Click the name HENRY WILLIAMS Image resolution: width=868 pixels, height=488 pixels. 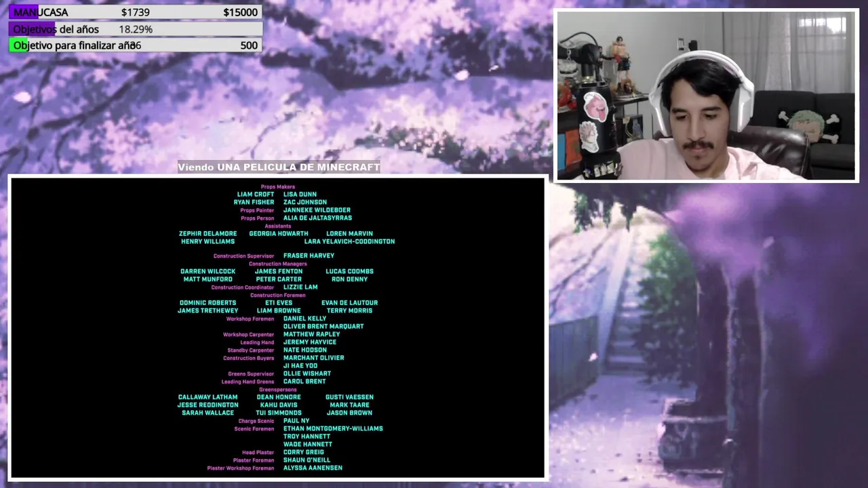point(208,241)
